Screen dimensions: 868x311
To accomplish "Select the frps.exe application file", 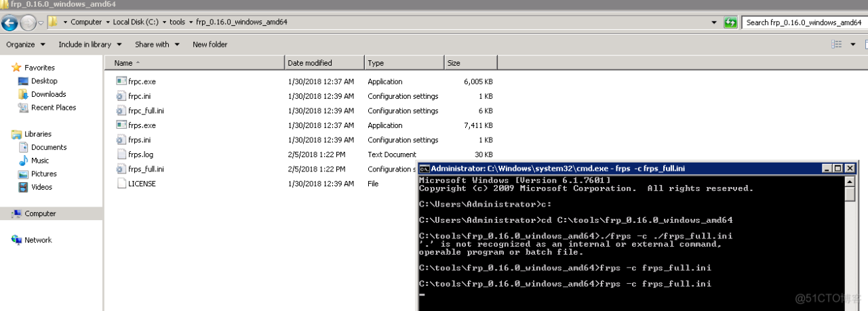I will (142, 125).
